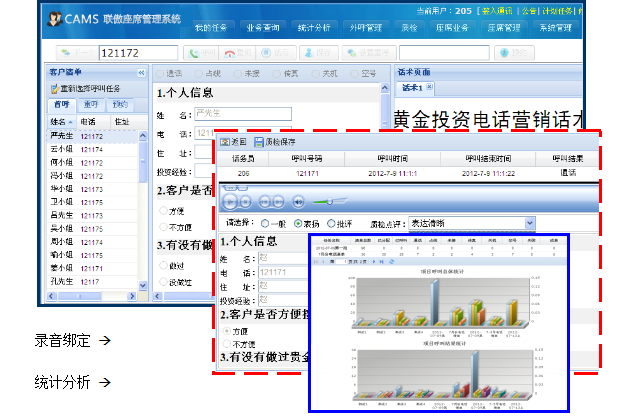Click the phone number input field 121172
634x418 pixels.
140,52
